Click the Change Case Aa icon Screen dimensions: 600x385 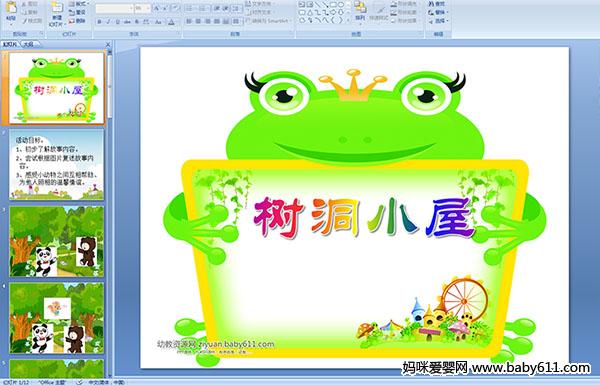(x=158, y=22)
